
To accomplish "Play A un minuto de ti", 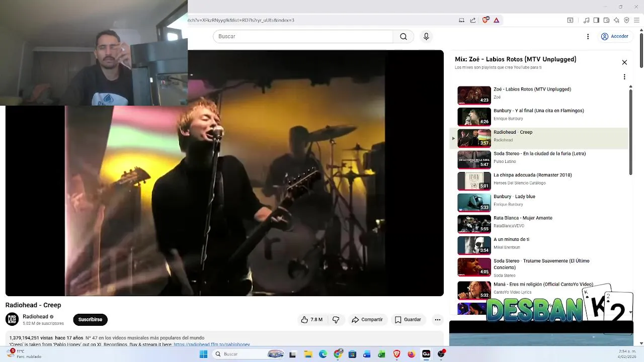I will tap(539, 245).
